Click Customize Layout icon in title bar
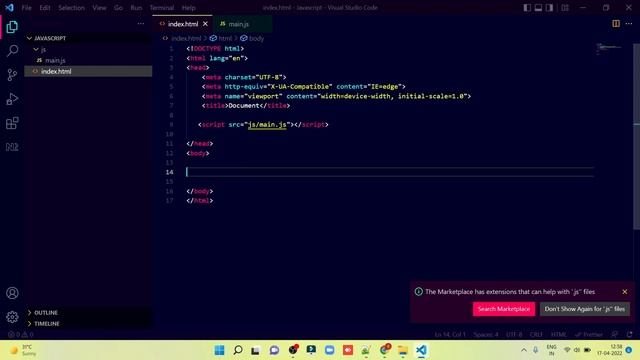Image resolution: width=640 pixels, height=360 pixels. pos(565,7)
